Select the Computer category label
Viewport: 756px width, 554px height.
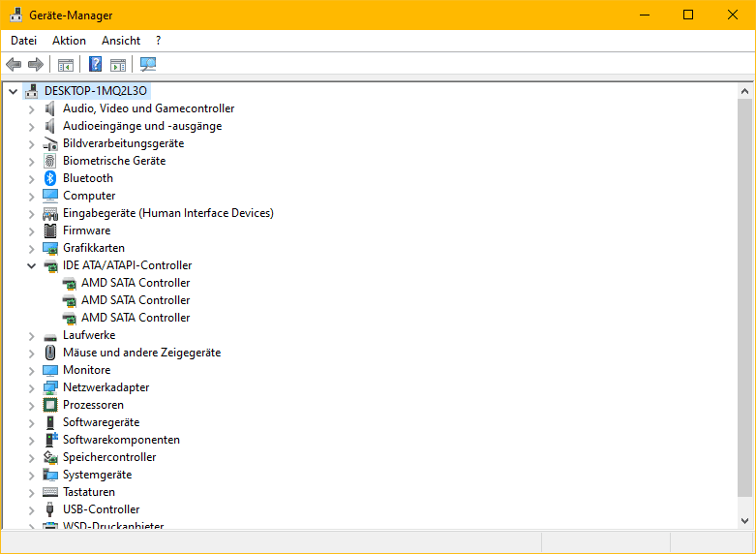89,196
